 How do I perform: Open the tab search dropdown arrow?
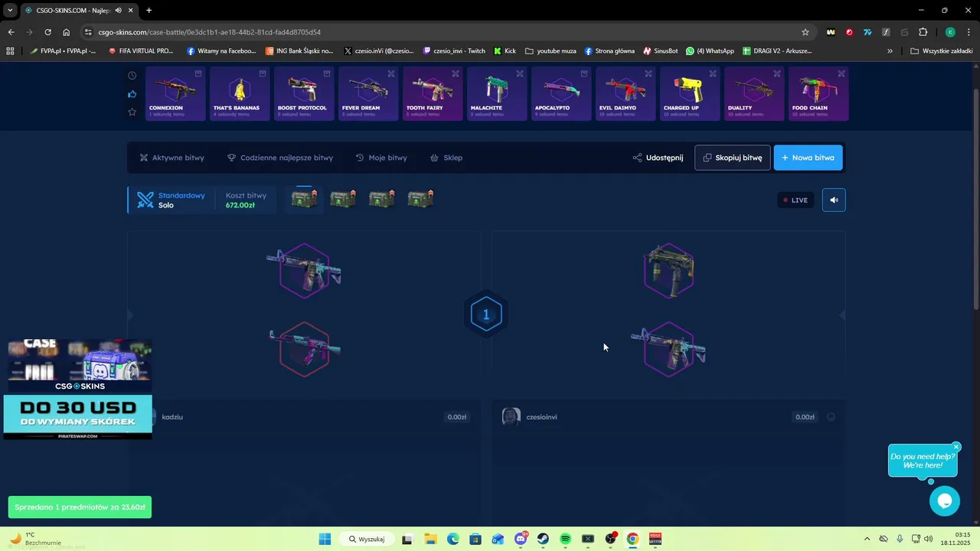click(x=10, y=11)
